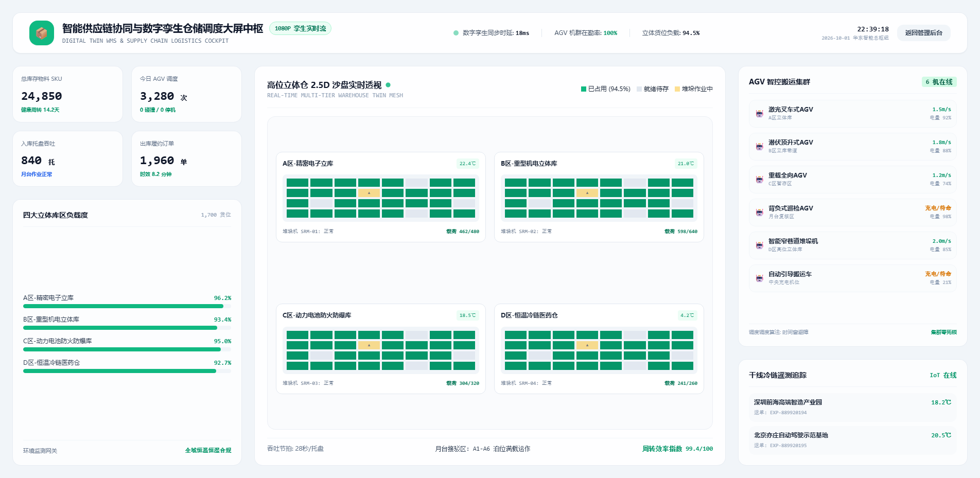Screen dimensions: 980x478
Task: Click the yellow 堆垛作业中 legend swatch
Action: (x=677, y=89)
